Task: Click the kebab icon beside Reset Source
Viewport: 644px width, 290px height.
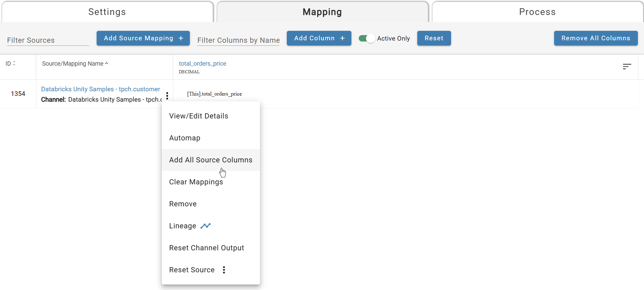Action: click(x=224, y=270)
